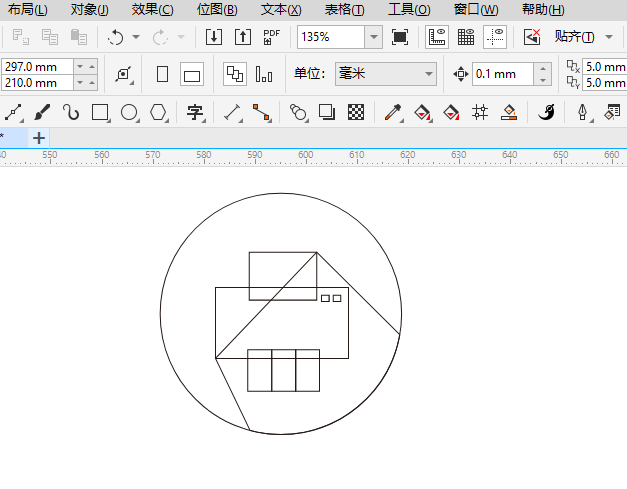Click the page height field 210.0 mm
Screen dimensions: 627x489
pos(37,83)
